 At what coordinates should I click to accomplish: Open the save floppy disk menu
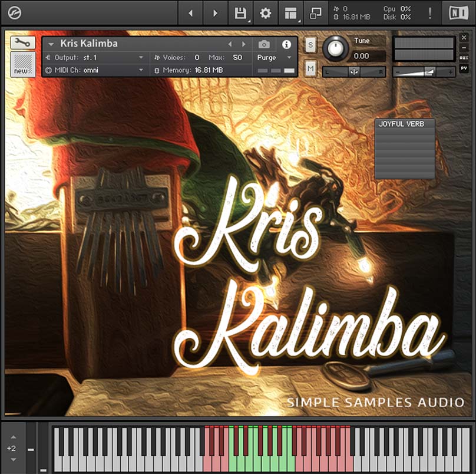pyautogui.click(x=240, y=13)
